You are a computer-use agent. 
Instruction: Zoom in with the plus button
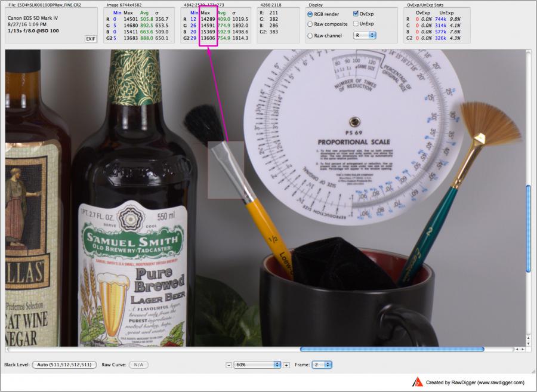pyautogui.click(x=286, y=365)
